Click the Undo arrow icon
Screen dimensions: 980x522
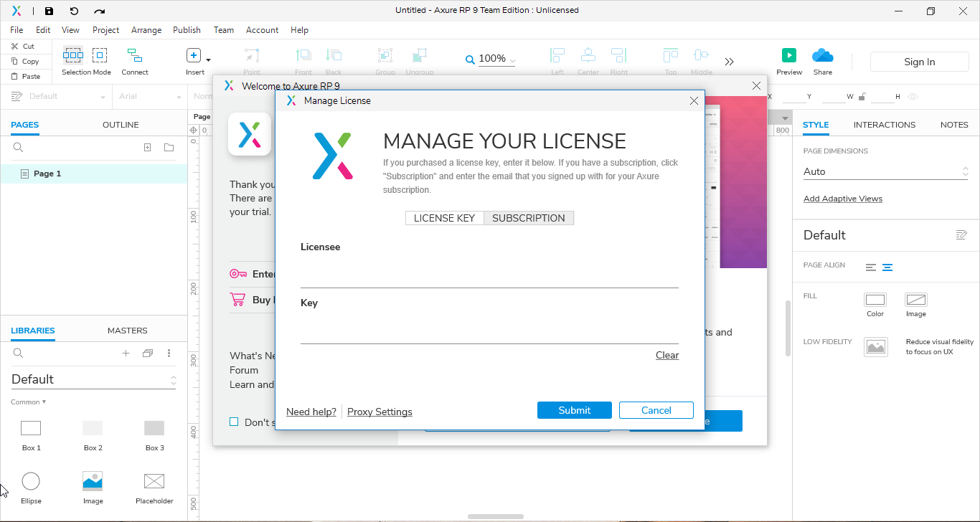(x=74, y=11)
